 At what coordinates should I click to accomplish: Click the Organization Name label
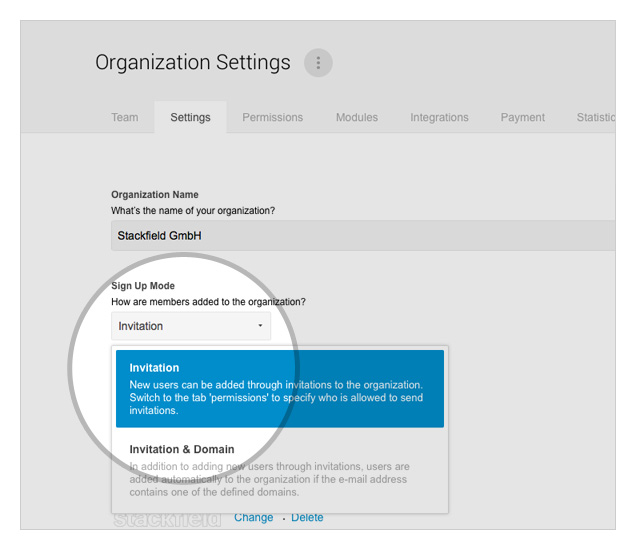155,194
